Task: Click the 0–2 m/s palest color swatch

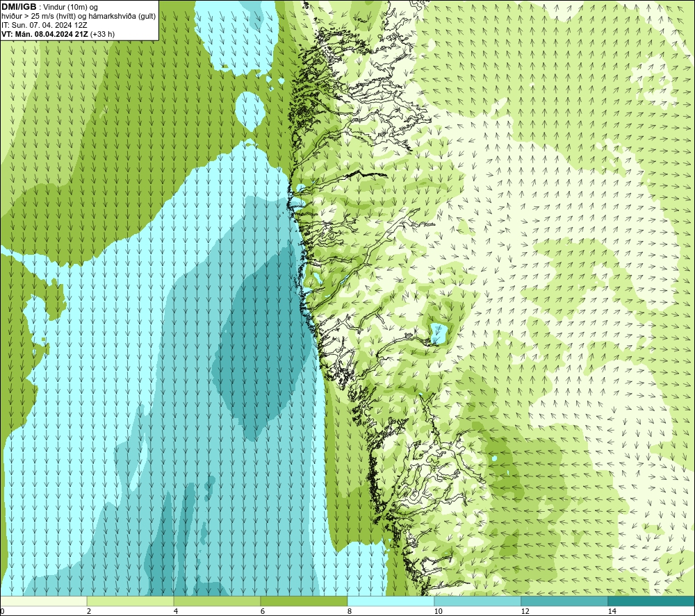Action: (43, 601)
